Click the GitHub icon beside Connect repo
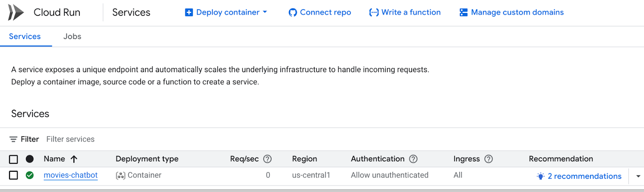The width and height of the screenshot is (644, 192). coord(293,13)
